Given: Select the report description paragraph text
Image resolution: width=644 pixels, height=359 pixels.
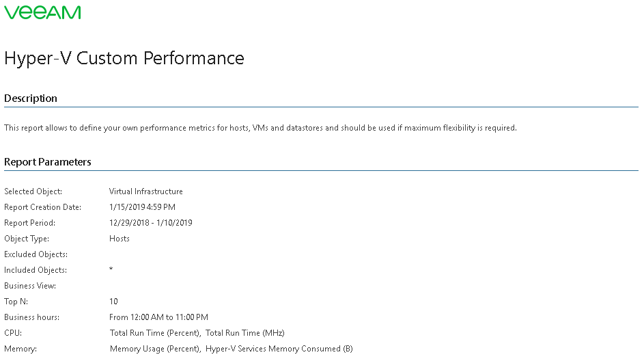Looking at the screenshot, I should 260,128.
